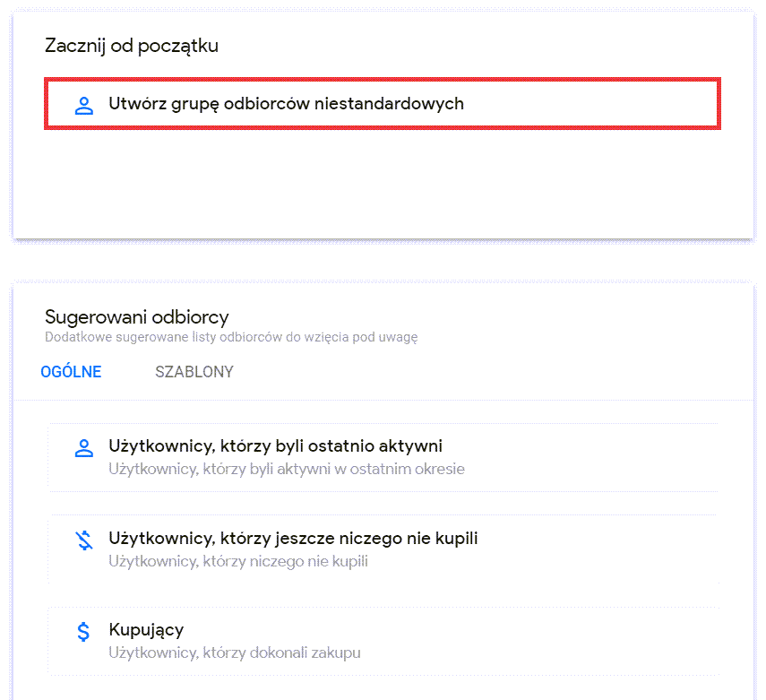Image resolution: width=766 pixels, height=700 pixels.
Task: Pick Użytkownicy, którzy jeszcze niczego nie kupili
Action: (x=293, y=539)
